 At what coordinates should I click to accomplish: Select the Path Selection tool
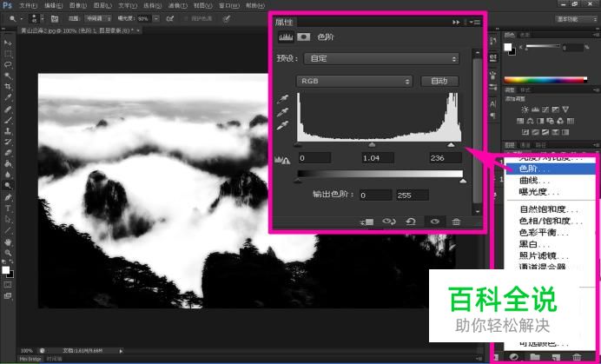8,220
